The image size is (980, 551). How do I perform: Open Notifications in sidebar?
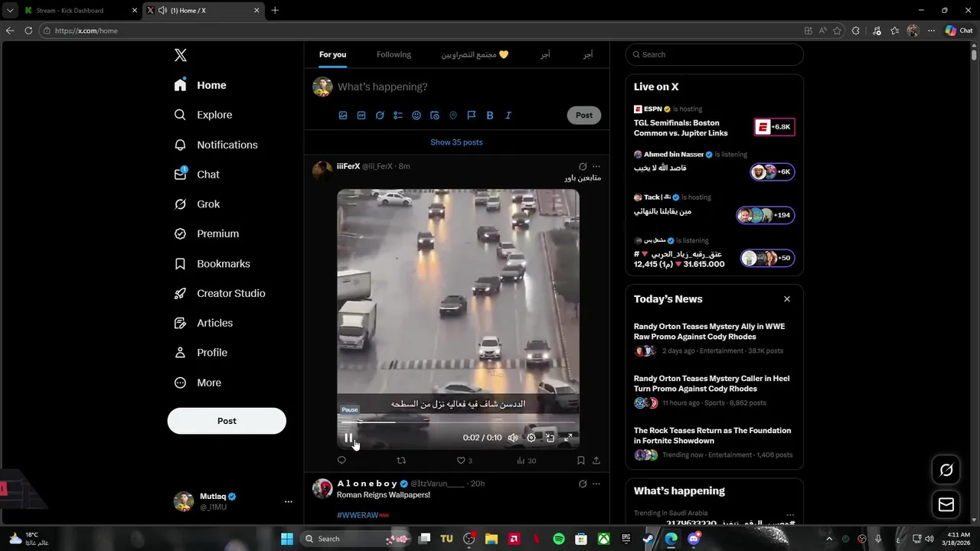[x=216, y=145]
